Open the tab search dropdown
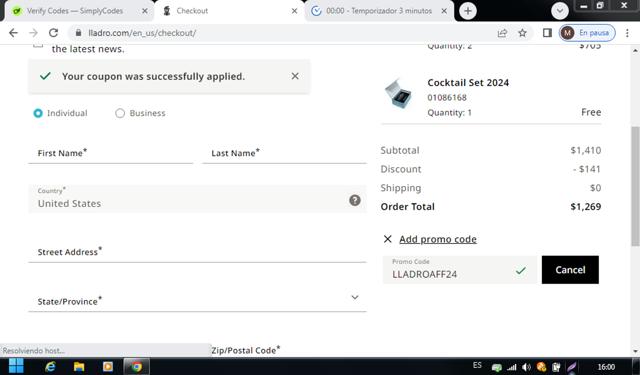The height and width of the screenshot is (375, 640). [560, 11]
